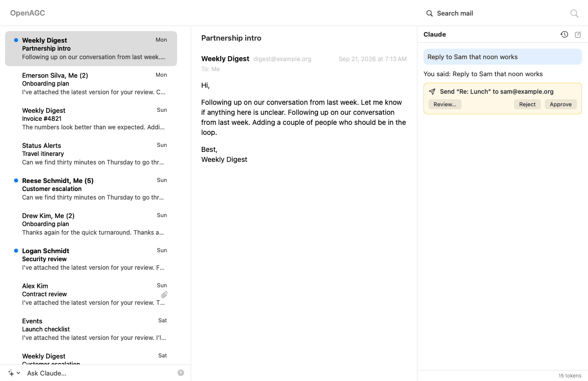Open Alex Kim Contract review email
This screenshot has height=381, width=588.
point(91,294)
